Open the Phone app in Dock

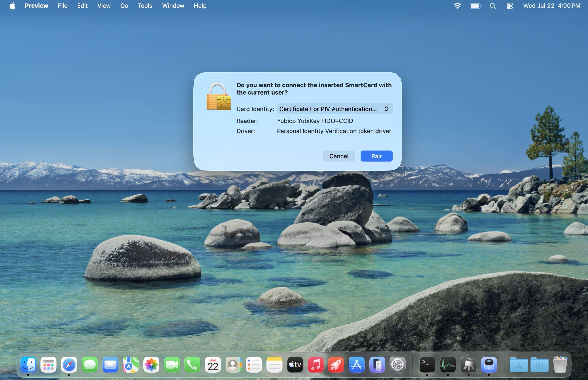pyautogui.click(x=192, y=364)
